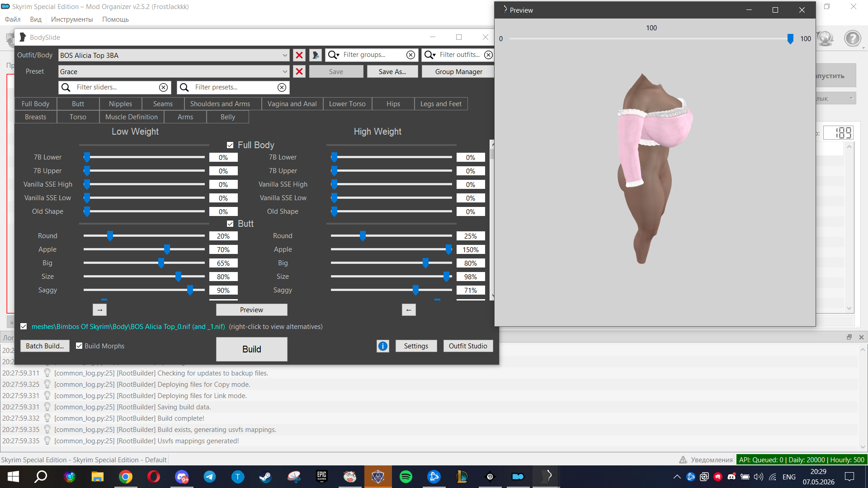
Task: Open Steam from taskbar
Action: tap(266, 477)
